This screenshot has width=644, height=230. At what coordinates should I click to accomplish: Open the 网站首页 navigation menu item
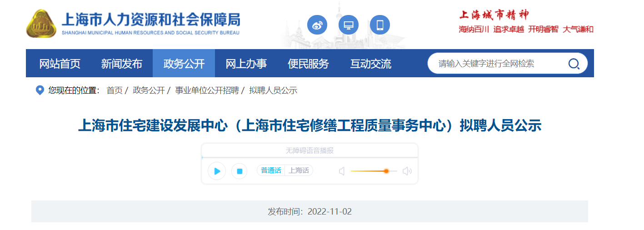tap(60, 64)
